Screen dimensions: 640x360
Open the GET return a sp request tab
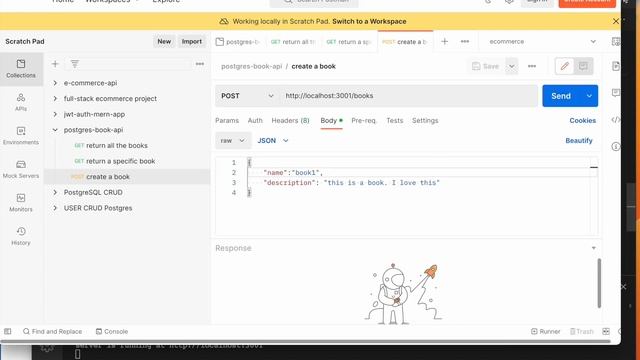pos(349,42)
